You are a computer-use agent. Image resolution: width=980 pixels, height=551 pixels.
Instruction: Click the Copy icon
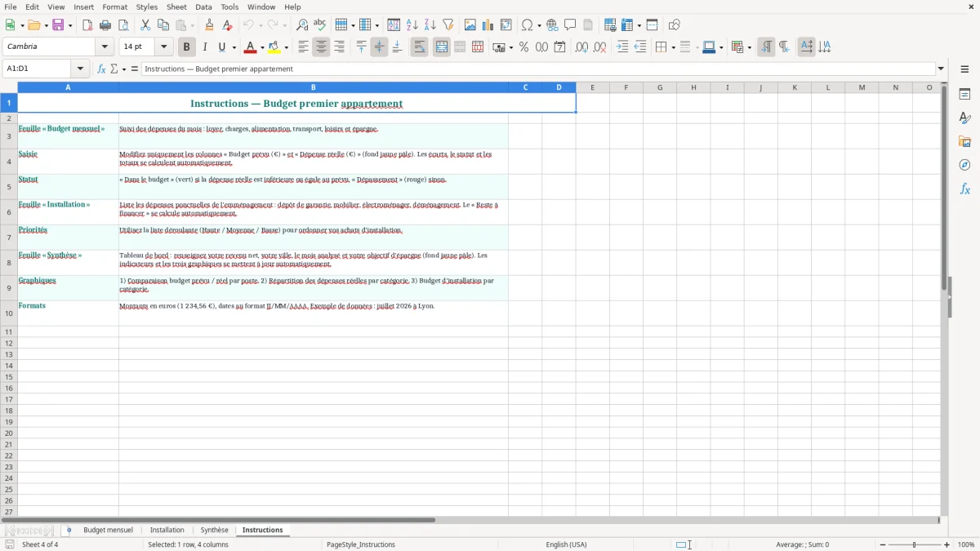click(163, 25)
